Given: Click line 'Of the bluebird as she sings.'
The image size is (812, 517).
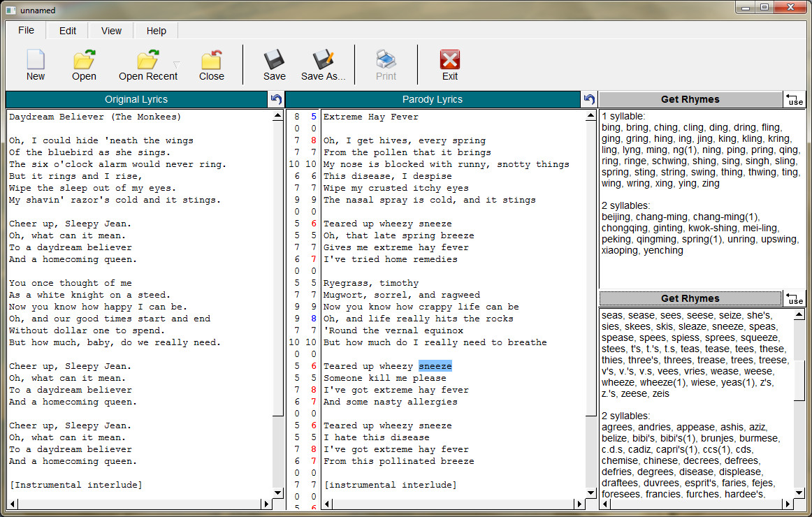Looking at the screenshot, I should coord(89,152).
